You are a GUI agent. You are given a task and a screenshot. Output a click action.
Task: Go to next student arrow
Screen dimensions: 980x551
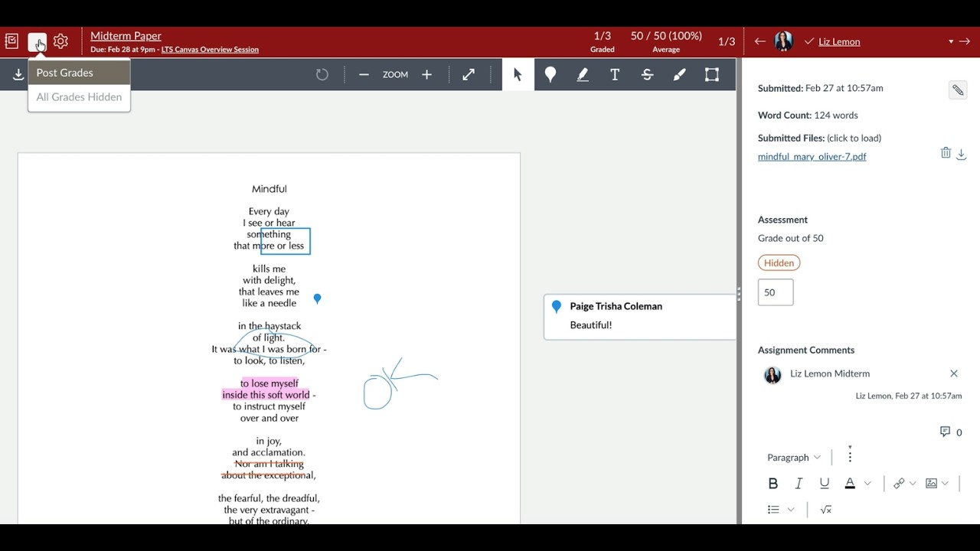click(x=965, y=41)
